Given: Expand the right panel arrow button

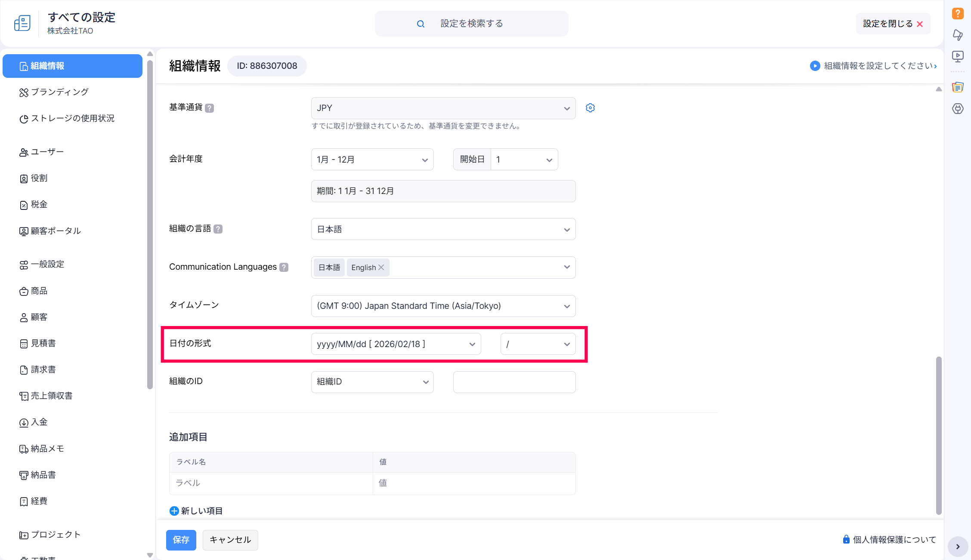Looking at the screenshot, I should point(958,547).
